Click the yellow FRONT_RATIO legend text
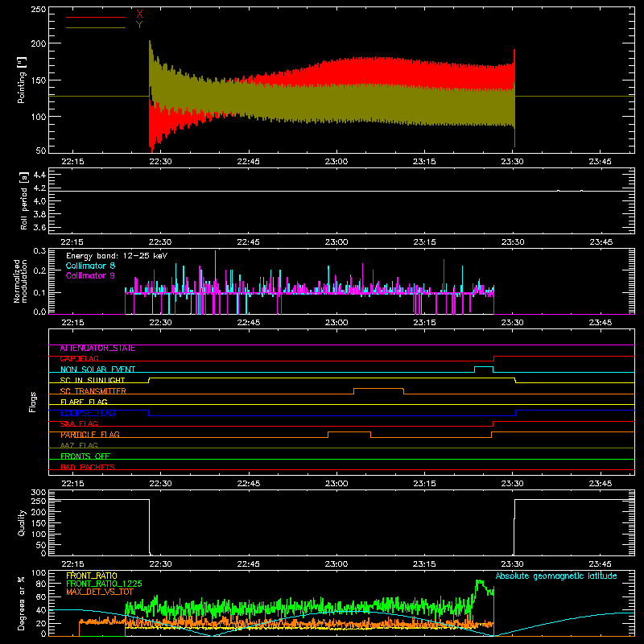Image resolution: width=644 pixels, height=644 pixels. pyautogui.click(x=92, y=576)
